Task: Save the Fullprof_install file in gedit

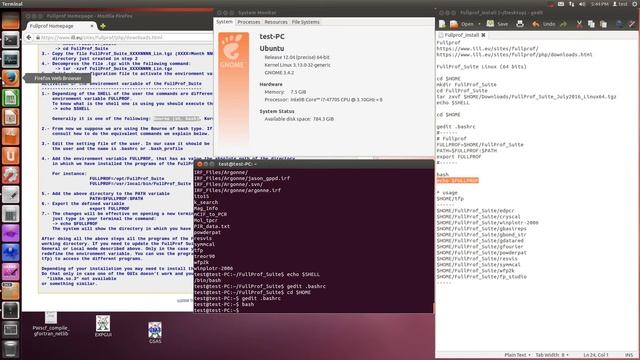Action: [x=498, y=24]
